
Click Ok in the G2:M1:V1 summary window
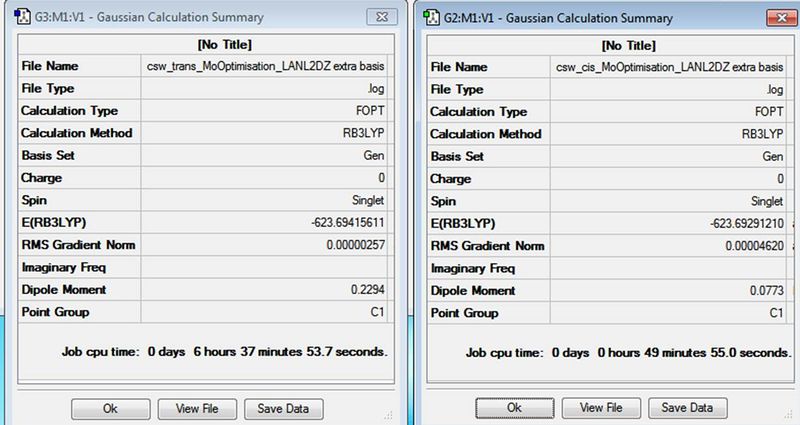pos(515,408)
